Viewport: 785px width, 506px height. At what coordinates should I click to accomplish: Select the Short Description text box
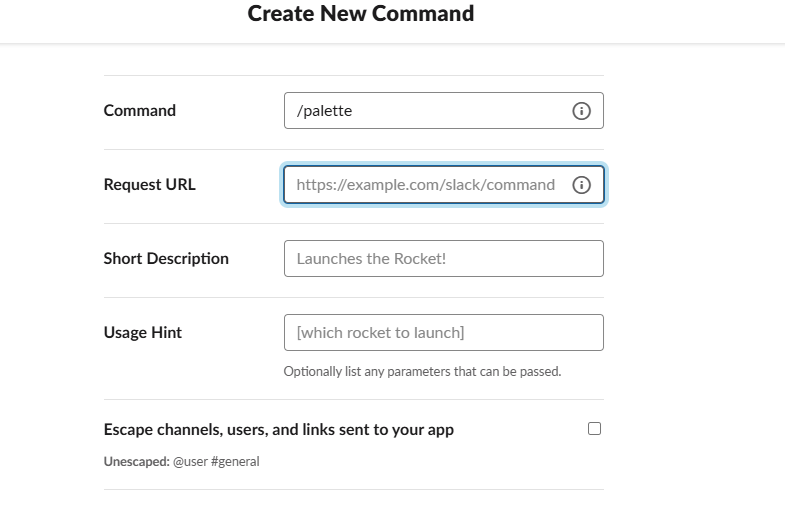443,258
